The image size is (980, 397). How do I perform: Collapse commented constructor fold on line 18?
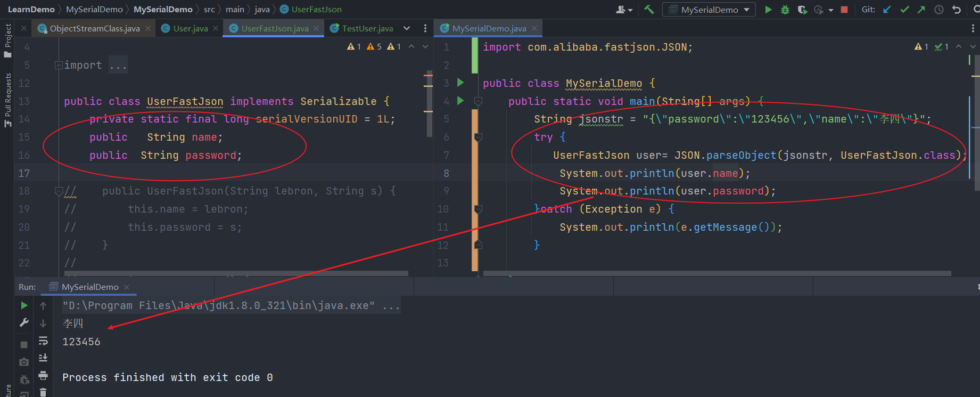click(x=59, y=191)
